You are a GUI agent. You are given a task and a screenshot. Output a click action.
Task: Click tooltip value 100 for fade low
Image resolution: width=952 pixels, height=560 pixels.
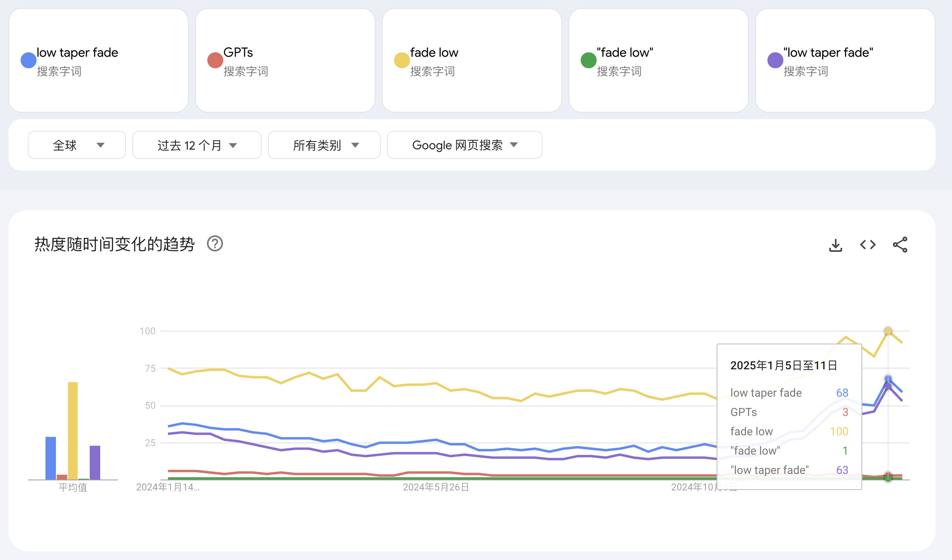[839, 431]
